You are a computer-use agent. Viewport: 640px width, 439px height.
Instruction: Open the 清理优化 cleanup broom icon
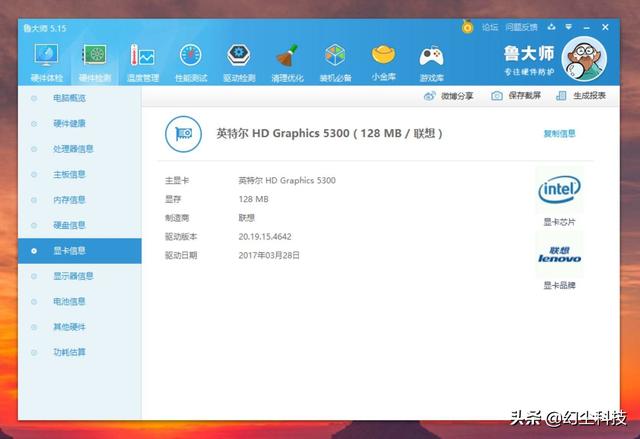coord(287,62)
